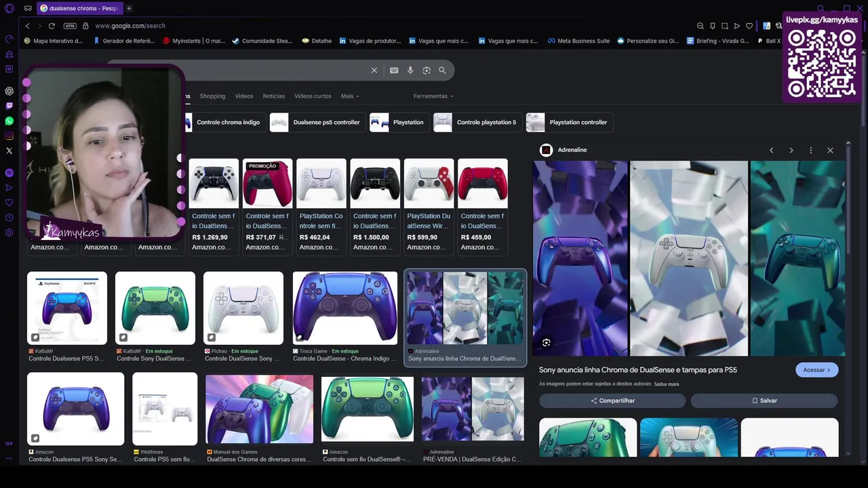
Task: Show previous image in preview panel
Action: point(771,150)
